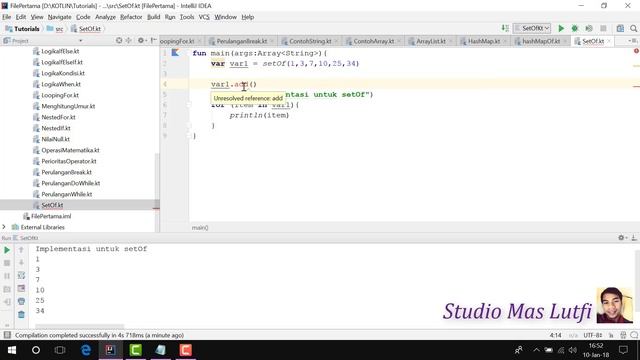Open LogikaWhen.kt in the project tree
This screenshot has width=640, height=360.
pos(61,84)
